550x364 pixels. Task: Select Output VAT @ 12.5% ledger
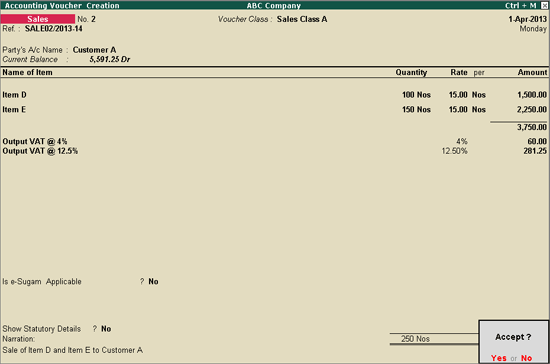click(40, 151)
